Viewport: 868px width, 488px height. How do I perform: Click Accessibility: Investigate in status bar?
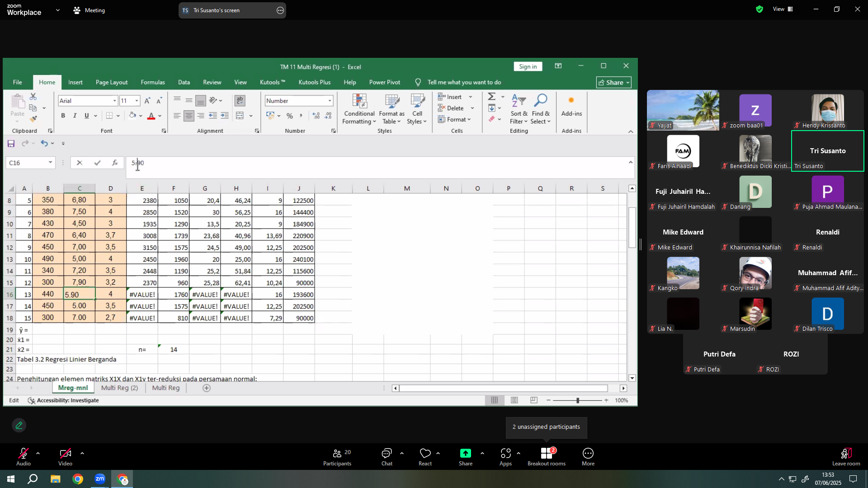pos(63,400)
